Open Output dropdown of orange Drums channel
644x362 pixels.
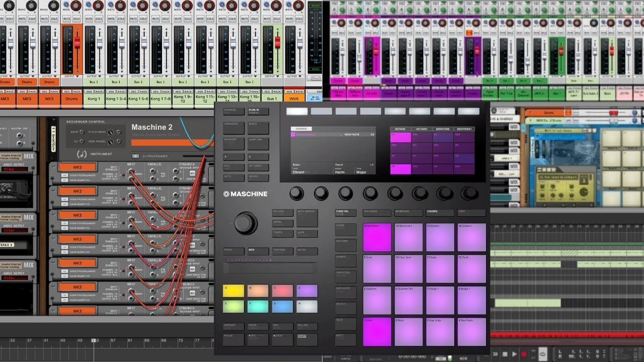pyautogui.click(x=71, y=76)
